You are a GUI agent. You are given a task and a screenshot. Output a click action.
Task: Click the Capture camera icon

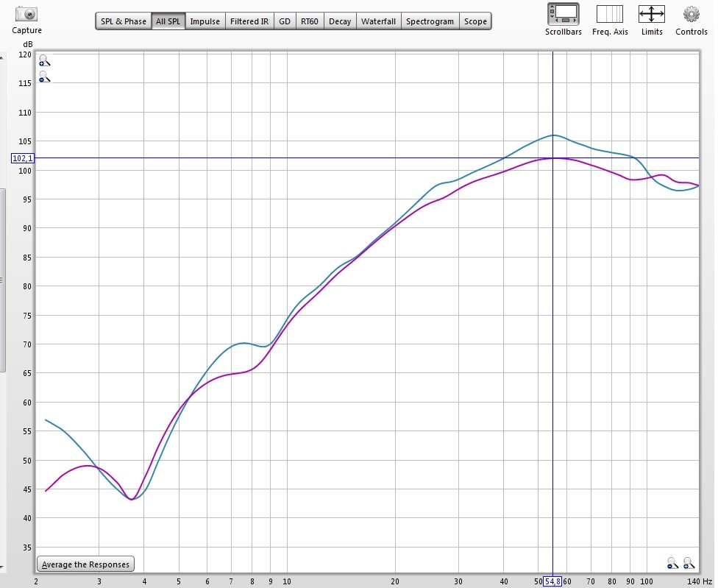tap(26, 14)
